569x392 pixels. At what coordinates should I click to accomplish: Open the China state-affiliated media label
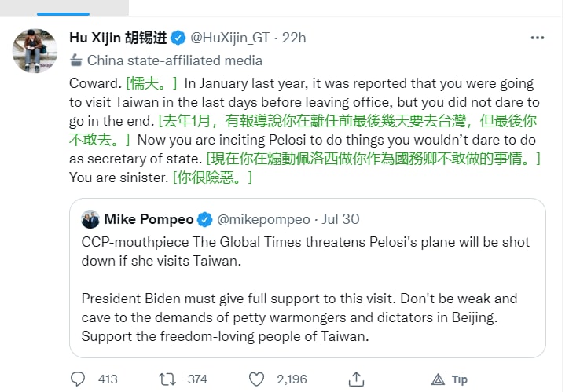[x=174, y=60]
